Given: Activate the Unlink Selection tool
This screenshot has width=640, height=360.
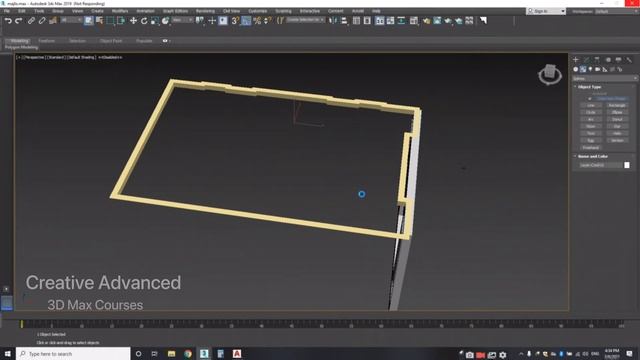Looking at the screenshot, I should pos(42,21).
